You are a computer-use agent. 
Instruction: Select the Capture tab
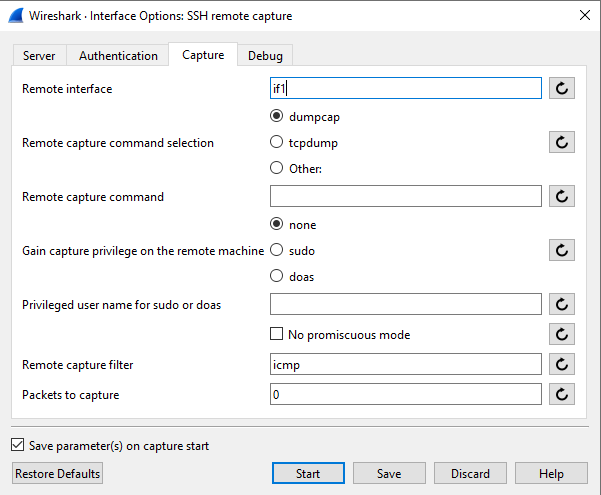pos(203,55)
